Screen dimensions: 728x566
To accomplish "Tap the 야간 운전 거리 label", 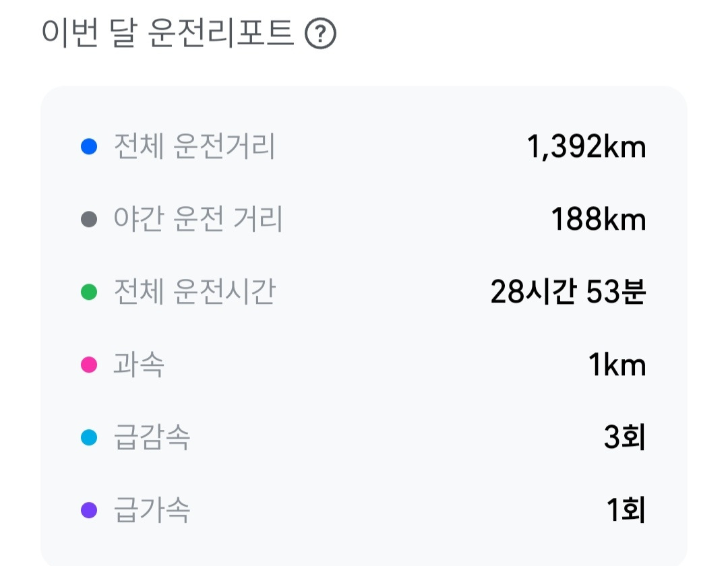I will click(x=198, y=219).
